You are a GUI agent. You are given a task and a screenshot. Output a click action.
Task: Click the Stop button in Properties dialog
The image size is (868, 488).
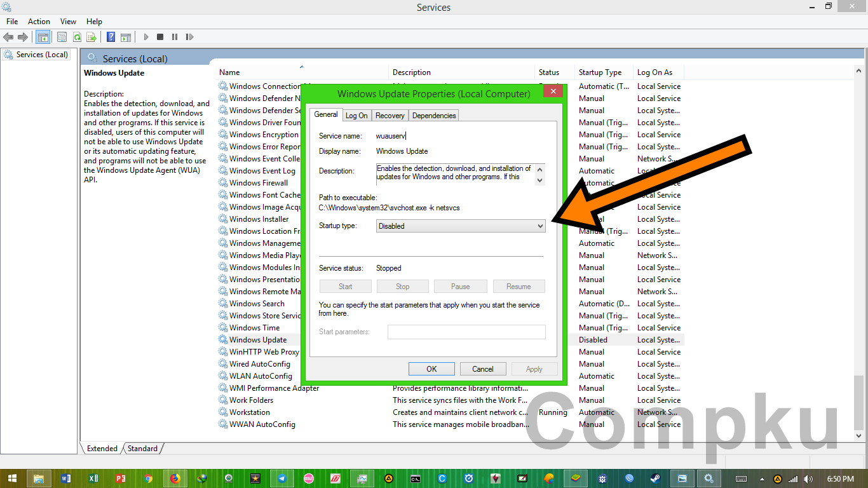point(403,287)
